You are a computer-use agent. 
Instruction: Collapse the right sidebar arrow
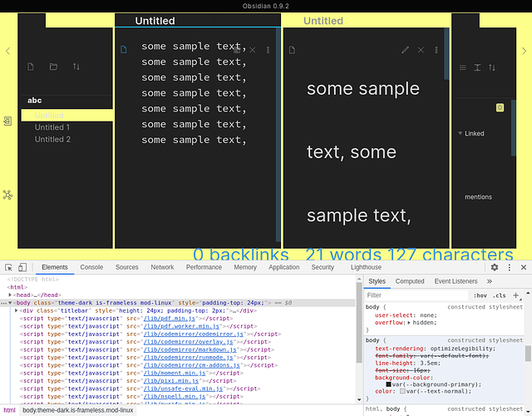tap(524, 51)
